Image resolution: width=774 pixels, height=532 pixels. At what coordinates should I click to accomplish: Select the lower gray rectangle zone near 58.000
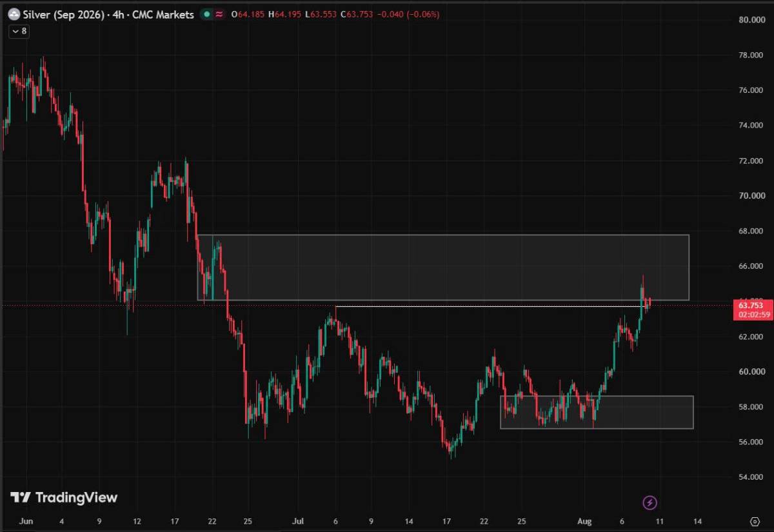597,412
